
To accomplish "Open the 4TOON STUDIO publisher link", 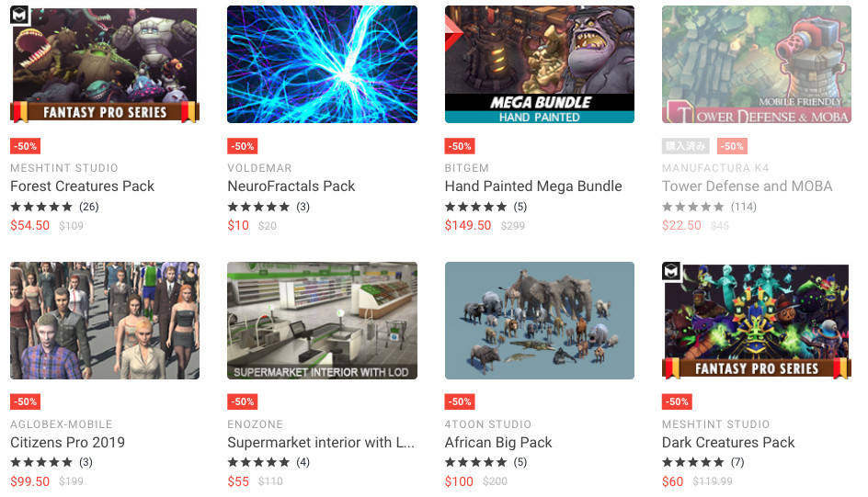I will pyautogui.click(x=487, y=424).
